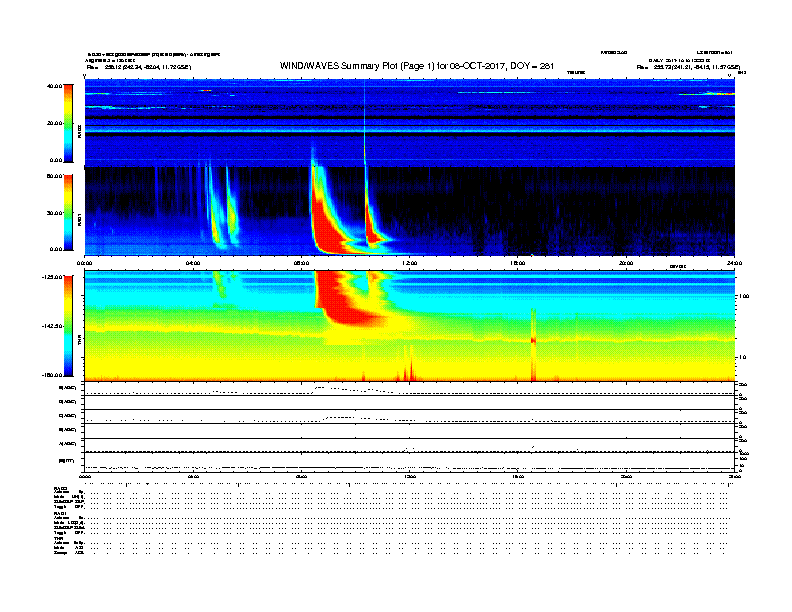Click the 20.00 label on RAD2 scale

pos(55,123)
